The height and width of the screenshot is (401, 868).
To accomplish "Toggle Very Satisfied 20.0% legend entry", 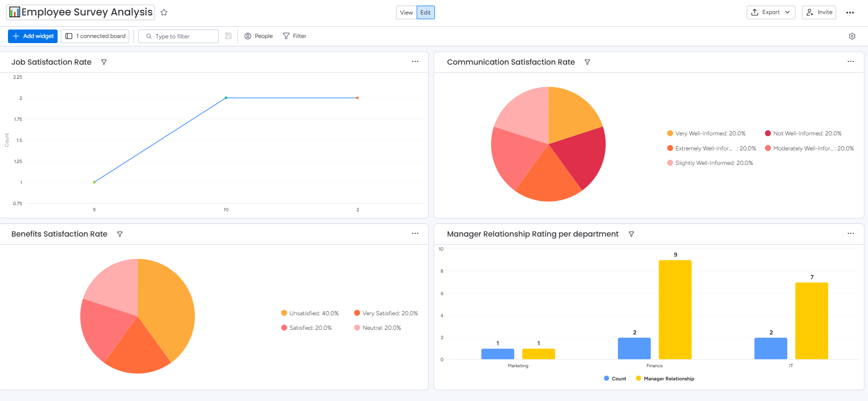I will coord(386,313).
